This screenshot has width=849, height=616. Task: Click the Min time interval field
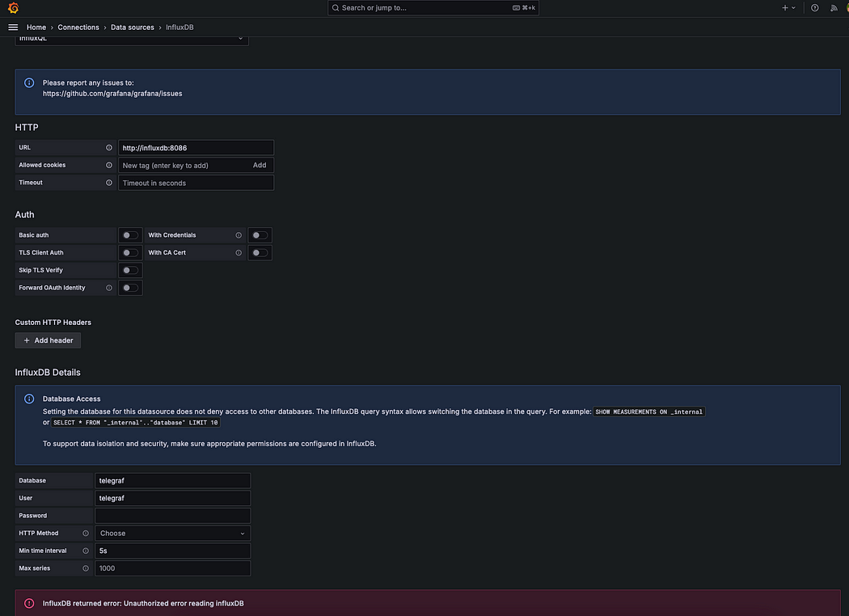(x=173, y=551)
